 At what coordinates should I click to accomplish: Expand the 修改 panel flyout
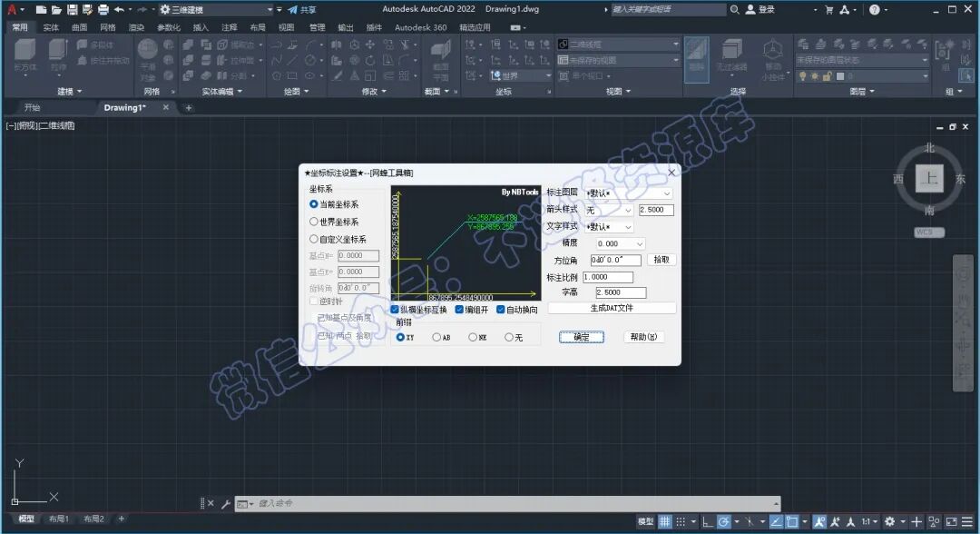click(374, 92)
